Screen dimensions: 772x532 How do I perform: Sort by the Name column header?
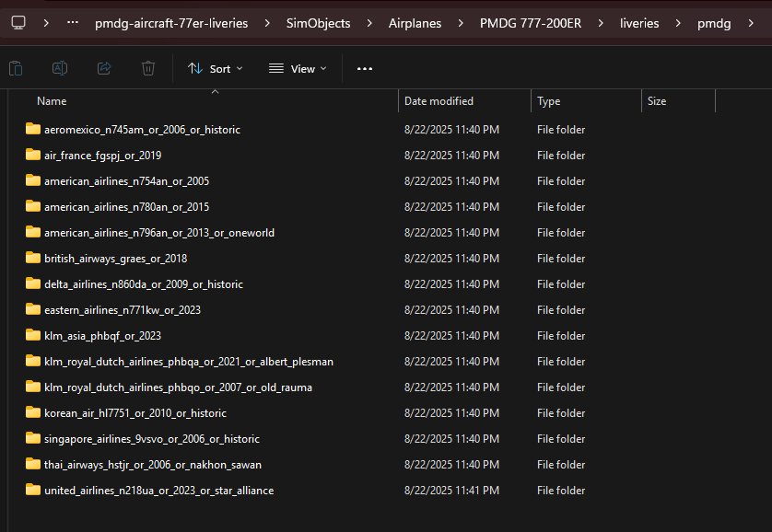tap(52, 101)
